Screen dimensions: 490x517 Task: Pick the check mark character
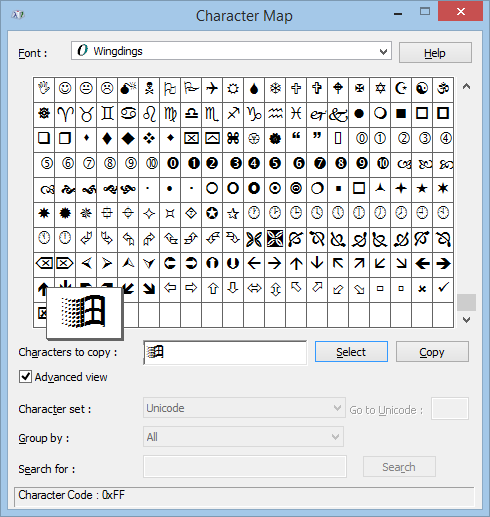coord(443,288)
